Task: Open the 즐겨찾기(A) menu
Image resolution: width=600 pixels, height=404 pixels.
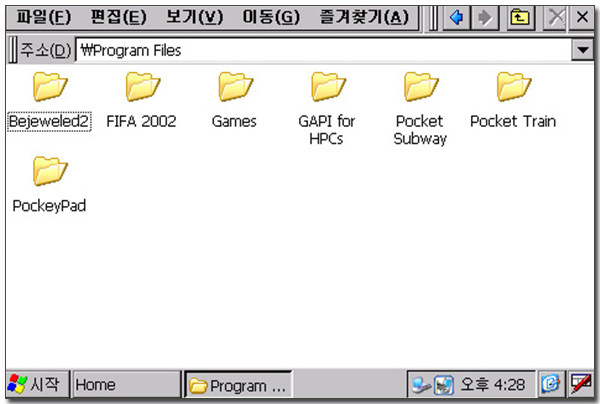Action: pos(364,17)
